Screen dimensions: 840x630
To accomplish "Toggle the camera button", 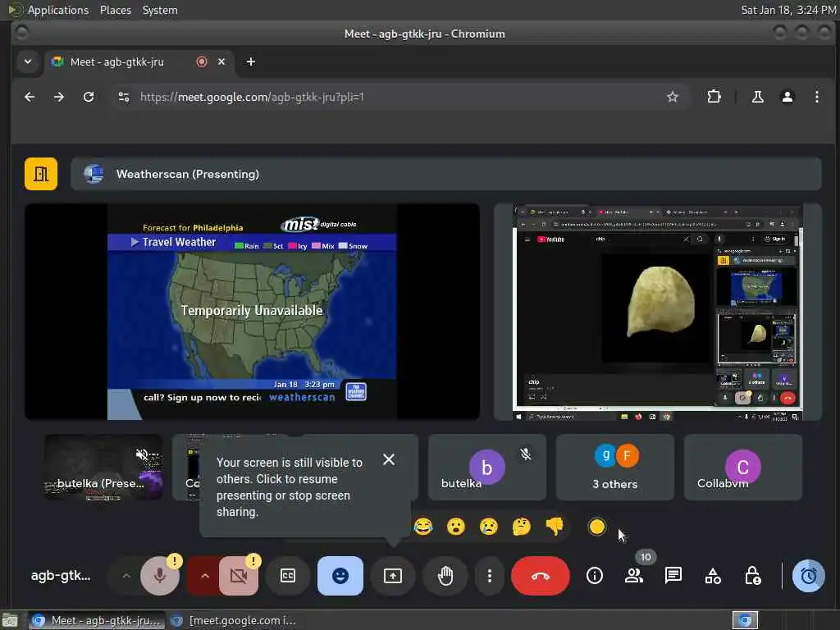I will pyautogui.click(x=239, y=576).
